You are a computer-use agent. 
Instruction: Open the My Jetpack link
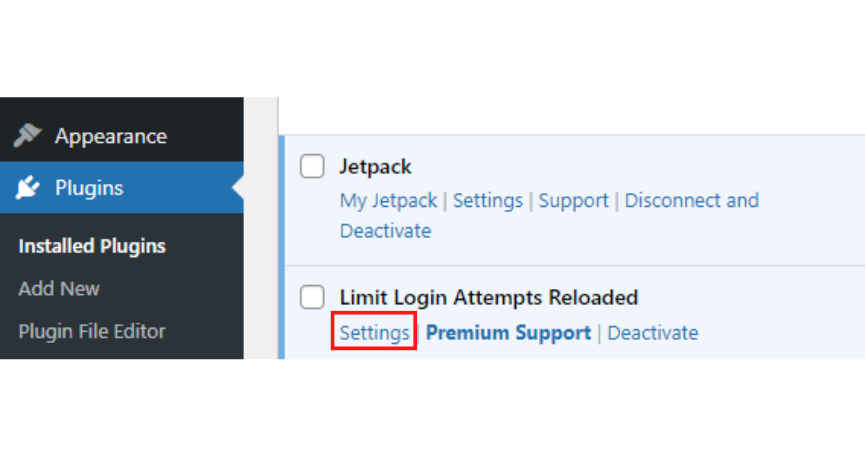pos(388,201)
